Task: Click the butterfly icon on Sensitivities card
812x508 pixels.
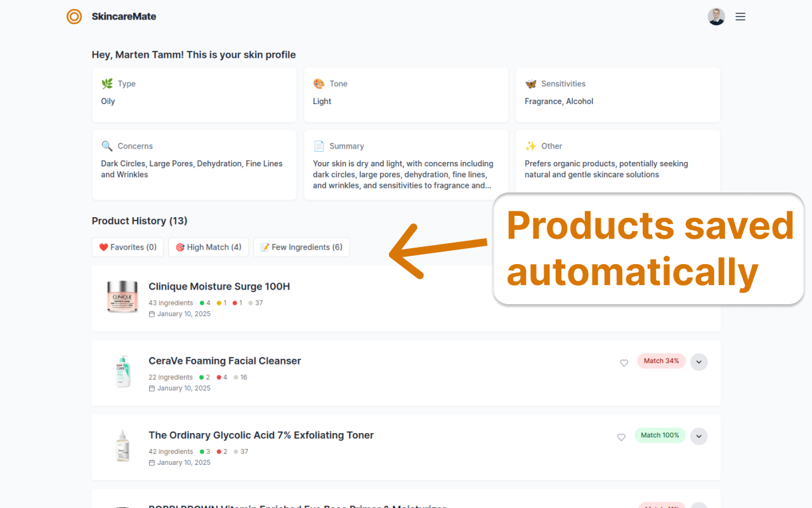Action: tap(531, 84)
